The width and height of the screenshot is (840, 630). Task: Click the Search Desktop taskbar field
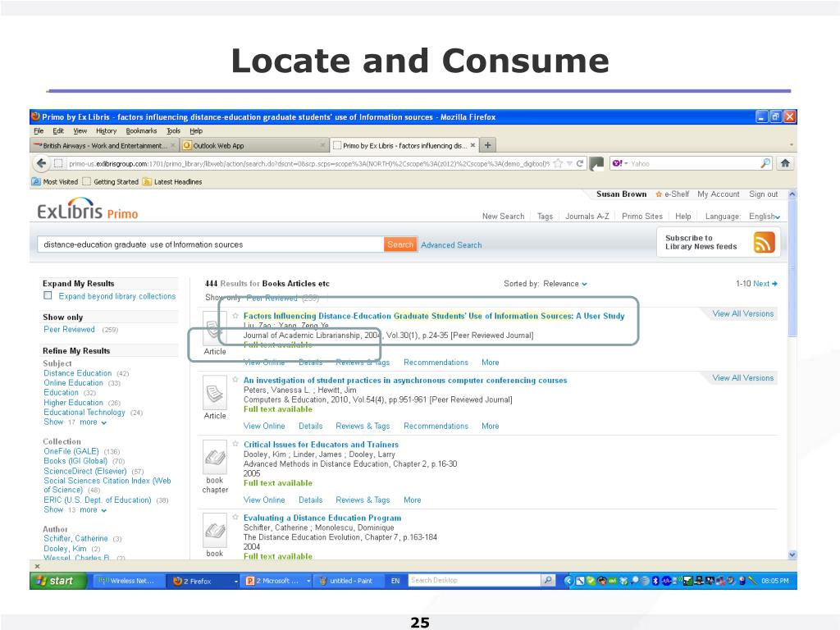475,580
